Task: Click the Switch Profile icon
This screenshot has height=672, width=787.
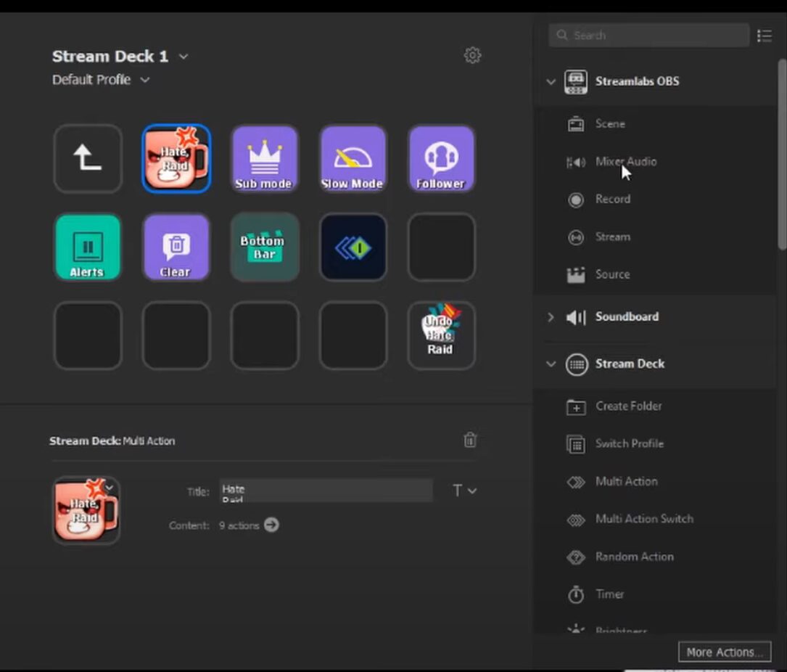Action: click(x=576, y=444)
